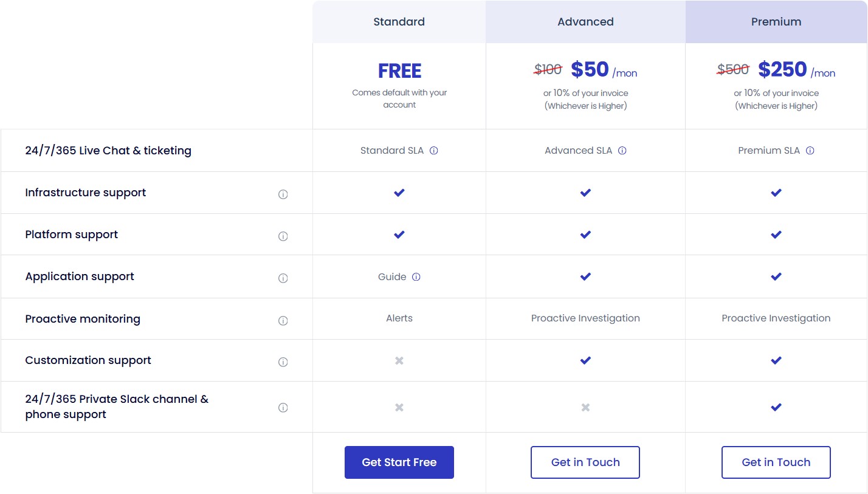Open the Standard SLA info tooltip
Screen dimensions: 868x494
pyautogui.click(x=433, y=150)
